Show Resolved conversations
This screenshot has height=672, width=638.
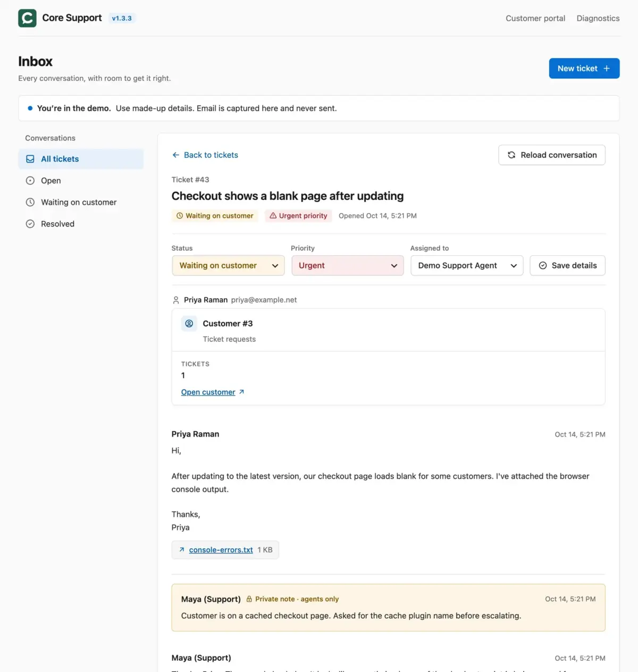[x=81, y=224]
